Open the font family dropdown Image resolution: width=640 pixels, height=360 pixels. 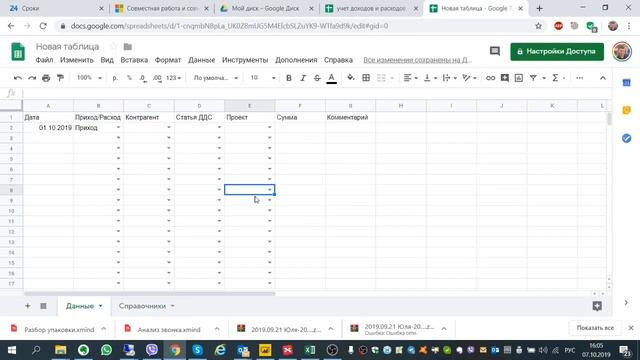click(216, 78)
